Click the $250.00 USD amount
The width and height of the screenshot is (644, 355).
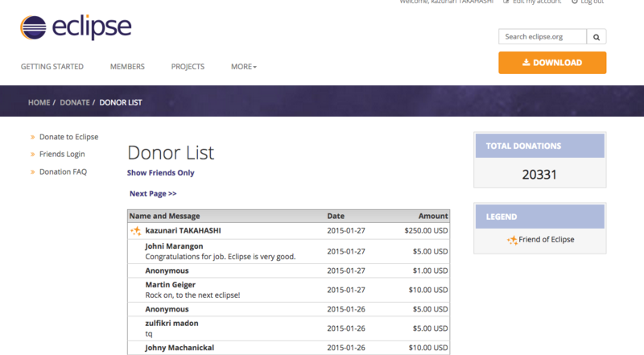pyautogui.click(x=426, y=231)
